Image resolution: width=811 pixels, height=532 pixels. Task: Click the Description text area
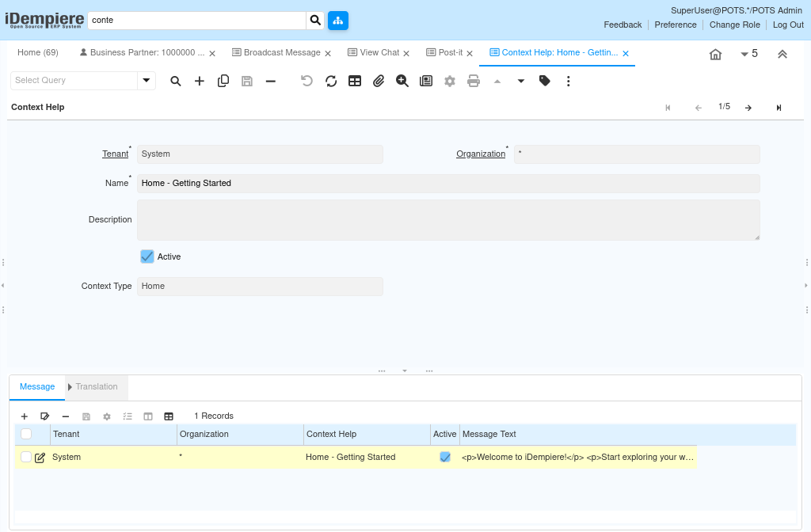[448, 220]
